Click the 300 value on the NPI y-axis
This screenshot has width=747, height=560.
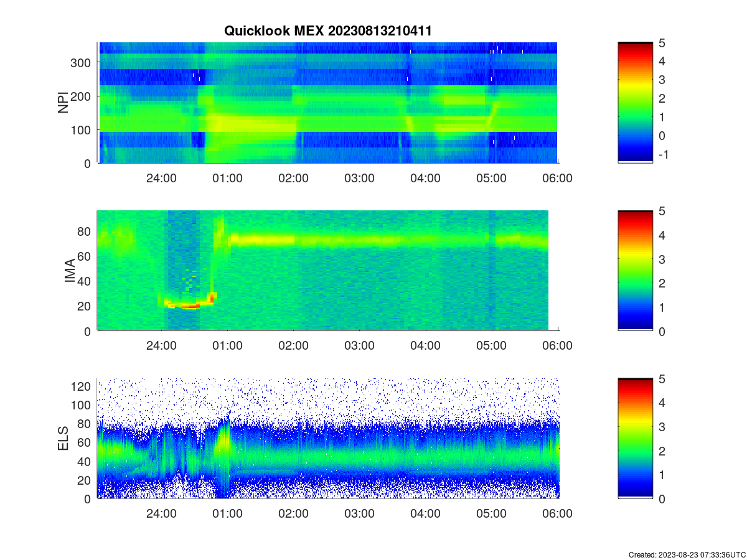click(x=82, y=62)
